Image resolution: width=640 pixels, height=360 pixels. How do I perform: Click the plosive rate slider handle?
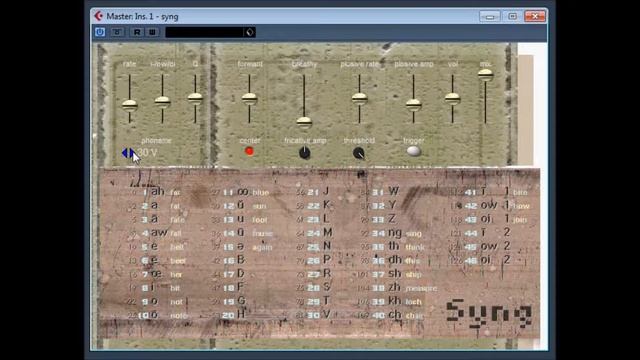(x=360, y=98)
